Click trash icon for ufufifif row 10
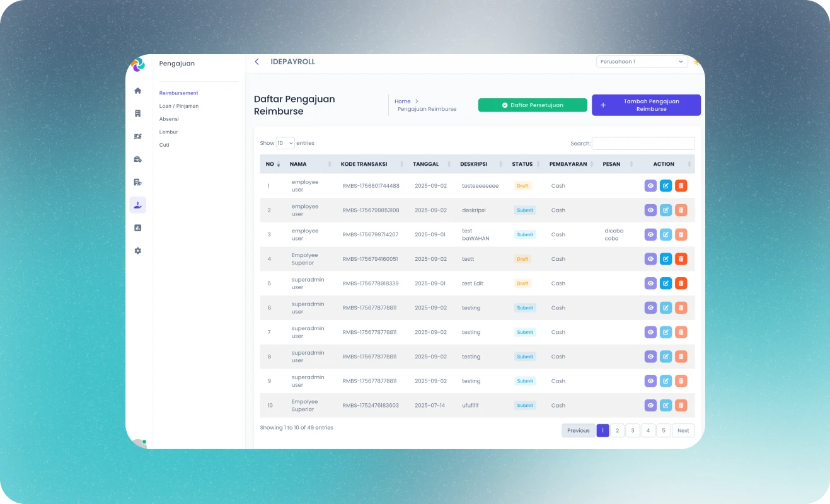The height and width of the screenshot is (504, 830). (x=681, y=406)
